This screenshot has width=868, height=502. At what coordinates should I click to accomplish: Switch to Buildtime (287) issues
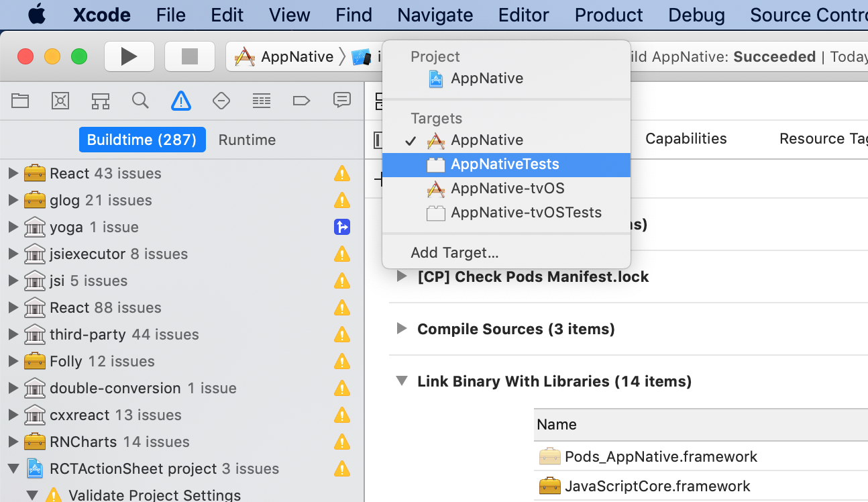point(142,140)
